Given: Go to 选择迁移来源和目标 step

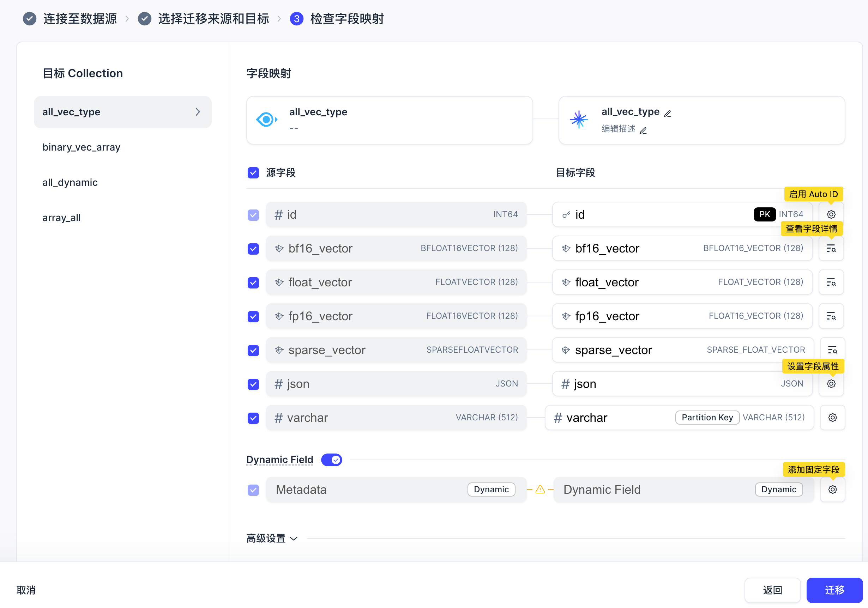Looking at the screenshot, I should click(213, 19).
